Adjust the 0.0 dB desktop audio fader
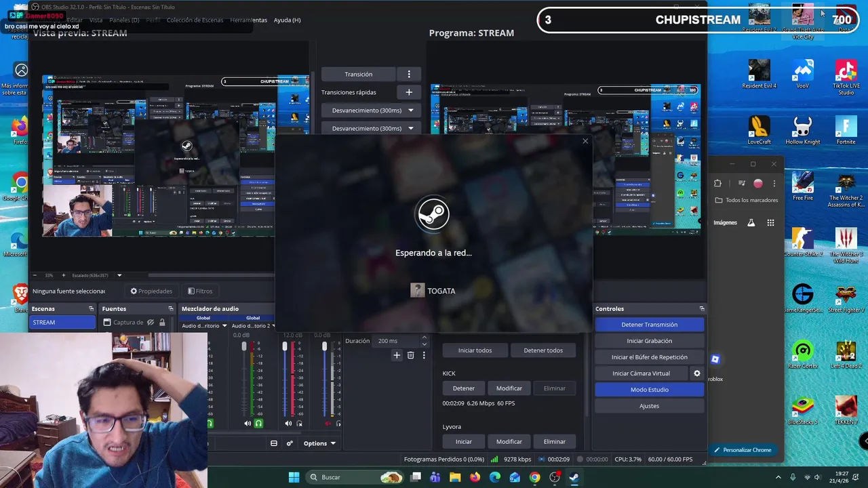This screenshot has width=868, height=488. [244, 347]
